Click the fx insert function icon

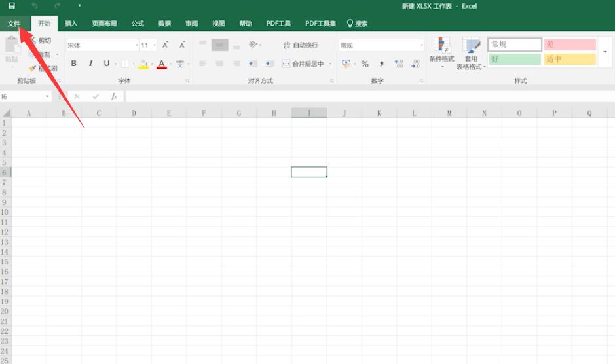pyautogui.click(x=114, y=96)
